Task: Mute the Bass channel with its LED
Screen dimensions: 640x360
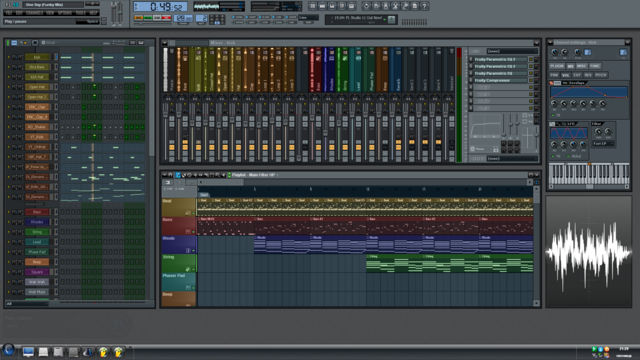Action: (x=8, y=212)
